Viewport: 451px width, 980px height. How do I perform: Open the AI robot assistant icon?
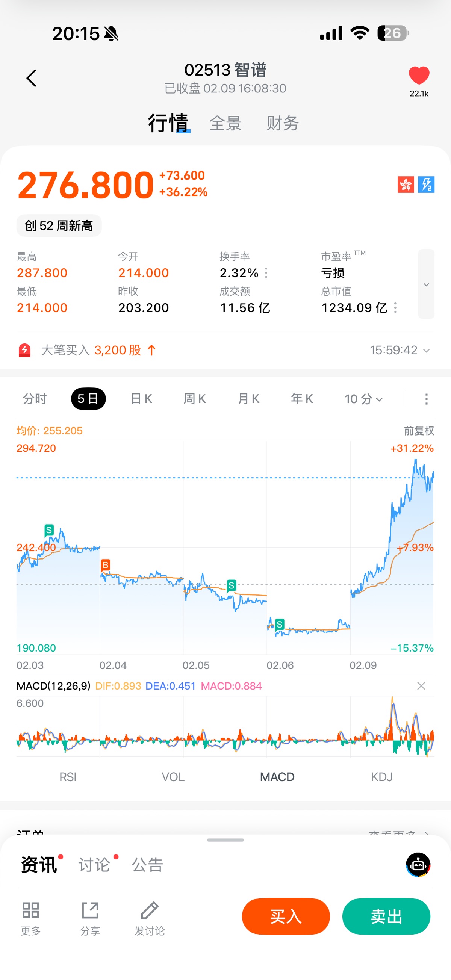point(418,864)
